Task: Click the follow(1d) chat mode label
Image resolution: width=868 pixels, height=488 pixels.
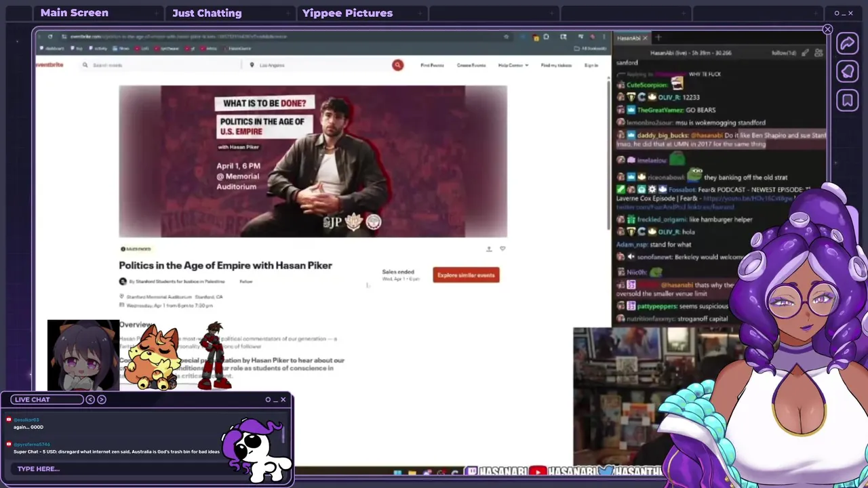Action: pyautogui.click(x=783, y=53)
